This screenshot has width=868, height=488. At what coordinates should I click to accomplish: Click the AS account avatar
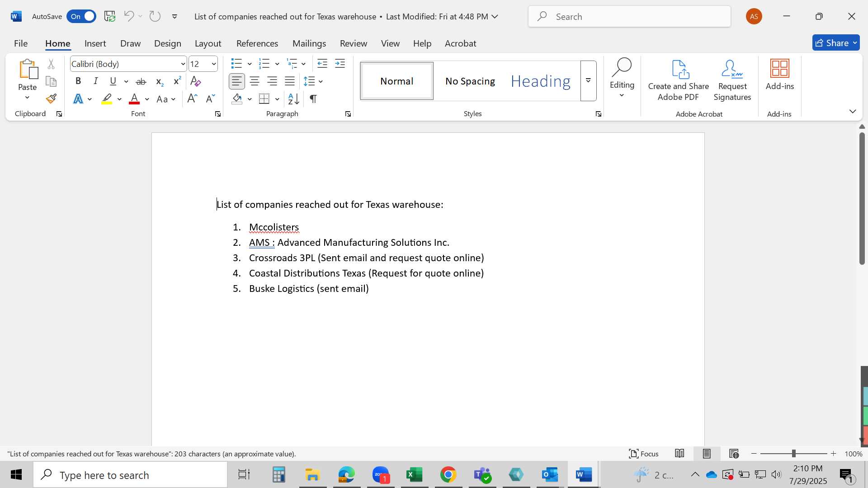pyautogui.click(x=754, y=16)
